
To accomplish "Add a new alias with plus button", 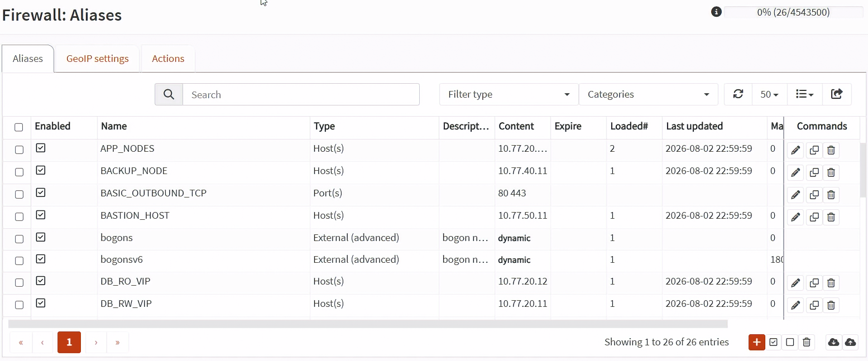I will [x=756, y=342].
